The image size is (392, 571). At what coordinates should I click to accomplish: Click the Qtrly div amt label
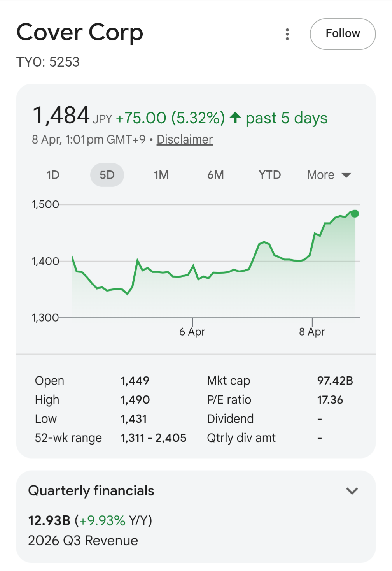point(241,438)
